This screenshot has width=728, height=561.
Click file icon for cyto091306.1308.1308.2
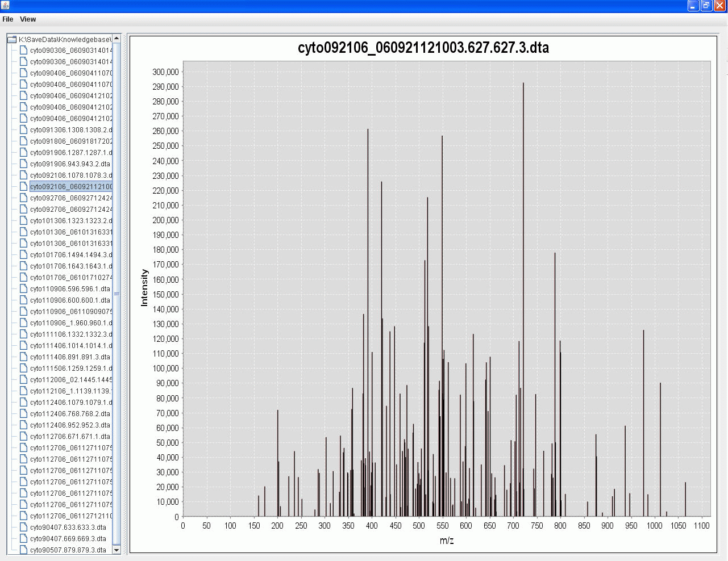(23, 129)
